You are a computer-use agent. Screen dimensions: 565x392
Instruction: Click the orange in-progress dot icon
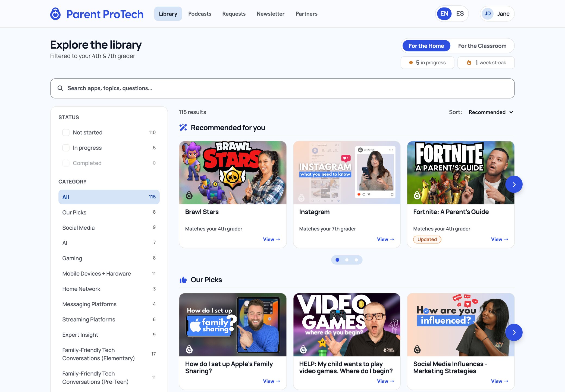411,63
